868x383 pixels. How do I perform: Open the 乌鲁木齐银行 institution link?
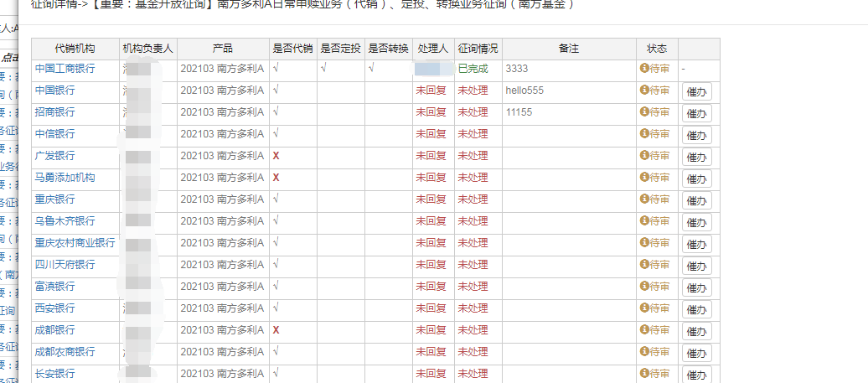point(65,221)
